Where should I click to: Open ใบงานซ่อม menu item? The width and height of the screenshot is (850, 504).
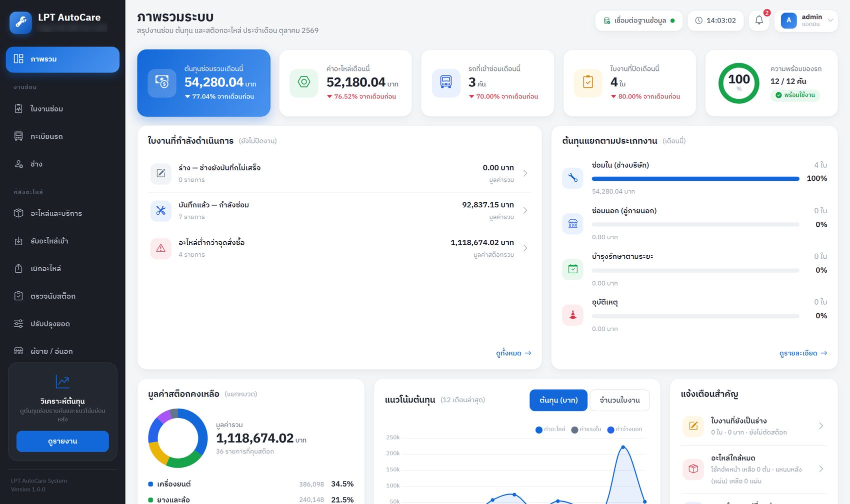point(62,109)
